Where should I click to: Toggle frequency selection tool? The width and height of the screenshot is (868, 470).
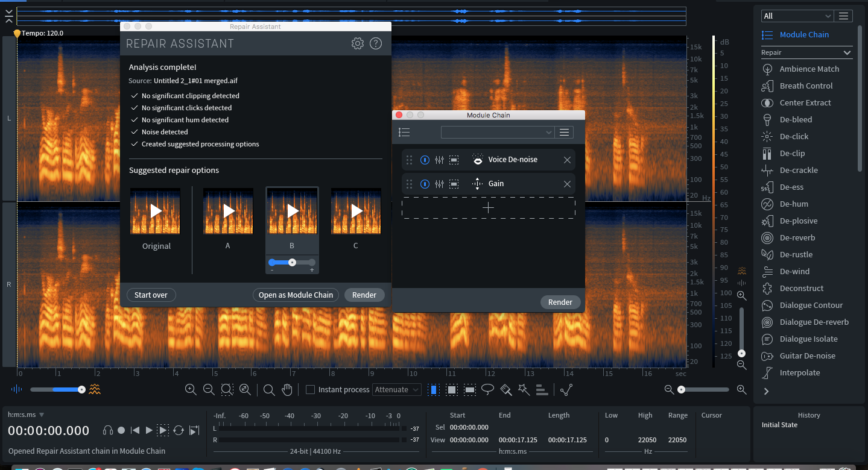(470, 390)
